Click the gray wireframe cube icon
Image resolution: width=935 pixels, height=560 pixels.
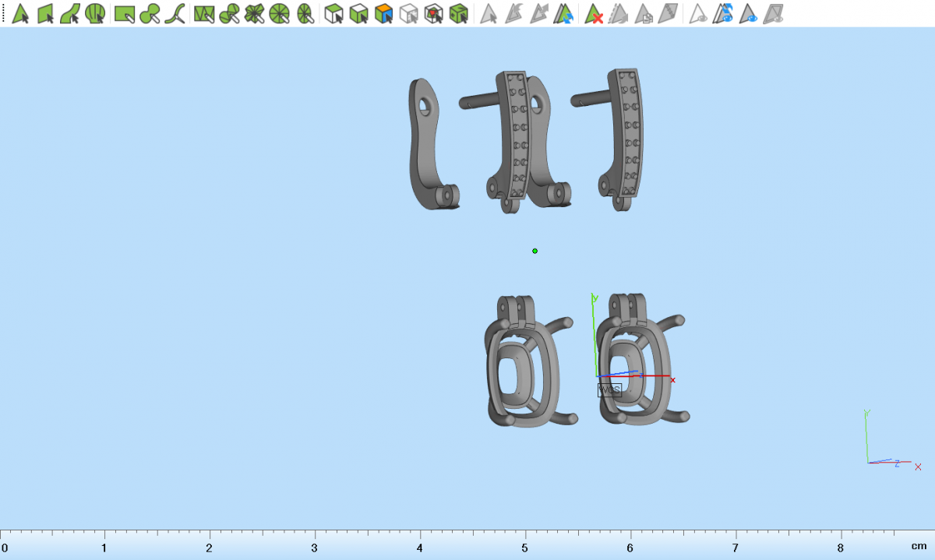[x=408, y=13]
